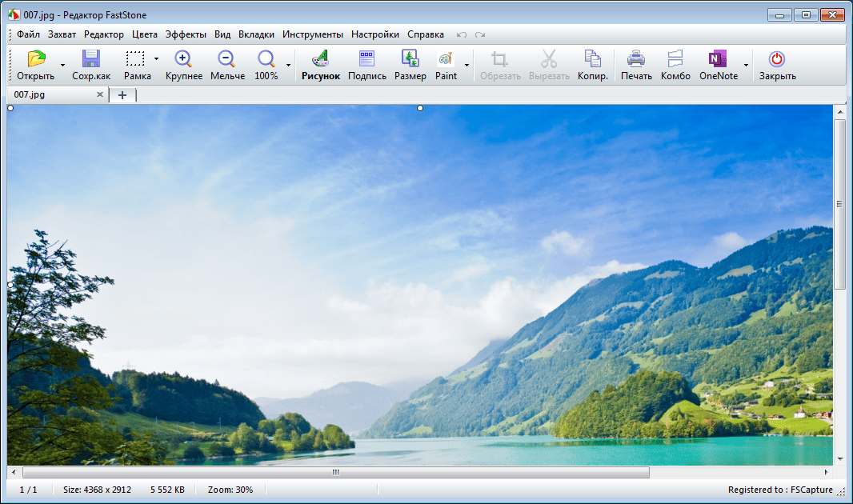This screenshot has height=504, width=853.
Task: Add a new tab with plus button
Action: tap(122, 95)
